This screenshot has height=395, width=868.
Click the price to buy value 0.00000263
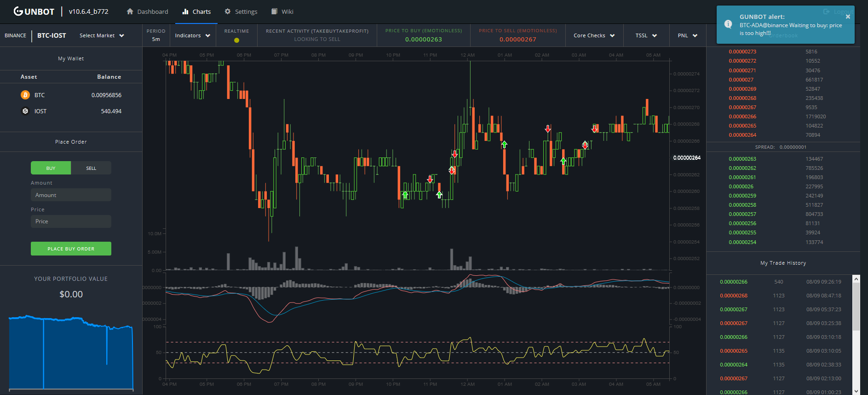tap(424, 40)
